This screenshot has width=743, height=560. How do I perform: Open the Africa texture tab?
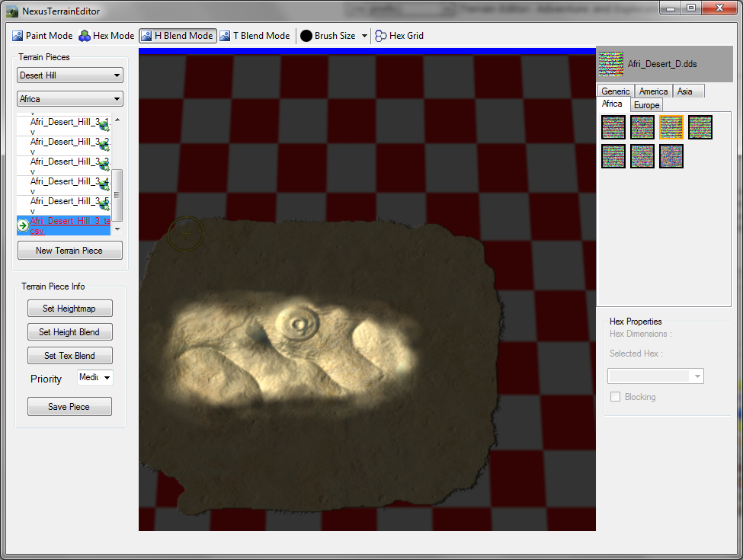612,104
